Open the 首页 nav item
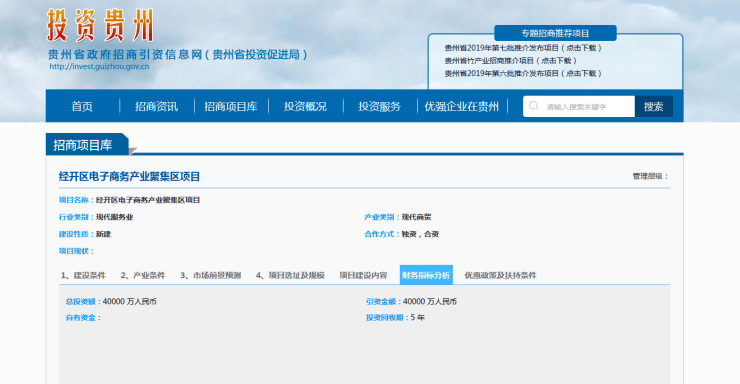The image size is (740, 384). tap(82, 107)
